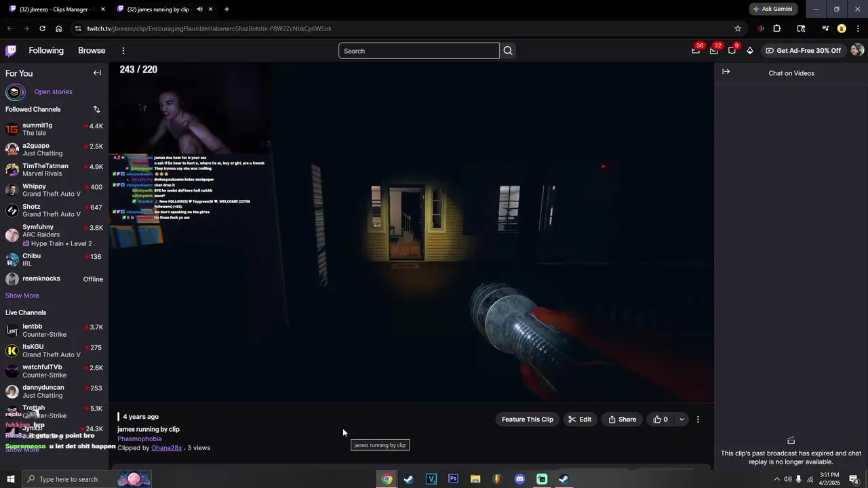Click the clip video player

coord(411,232)
